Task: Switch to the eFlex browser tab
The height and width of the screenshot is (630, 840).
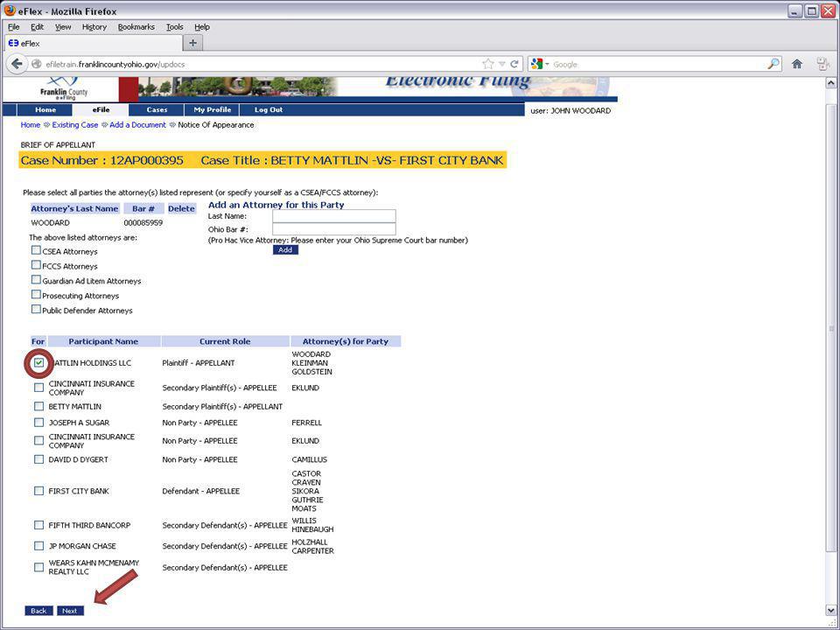Action: [x=94, y=44]
